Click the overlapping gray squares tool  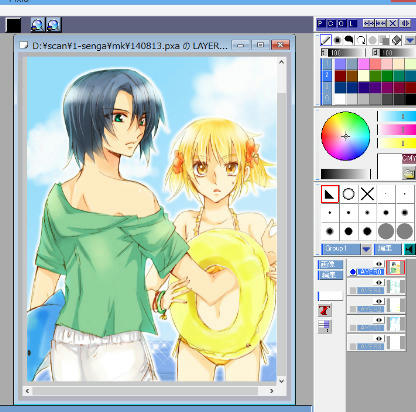384,40
